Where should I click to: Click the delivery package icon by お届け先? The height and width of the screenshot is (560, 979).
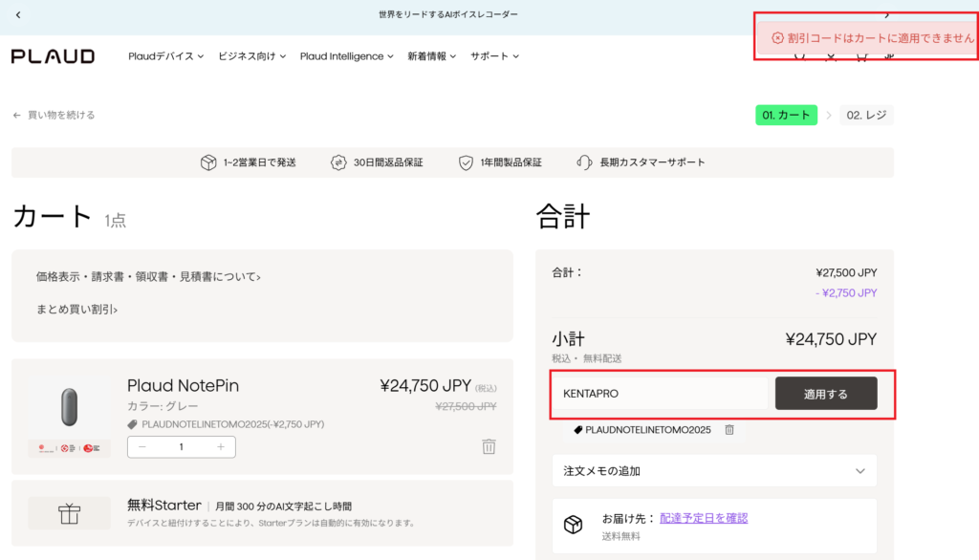(x=574, y=525)
